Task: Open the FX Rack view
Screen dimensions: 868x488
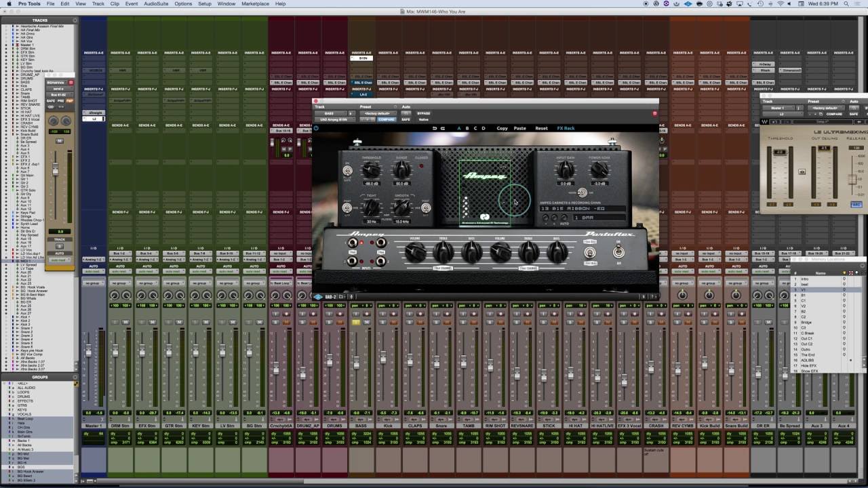Action: [566, 128]
